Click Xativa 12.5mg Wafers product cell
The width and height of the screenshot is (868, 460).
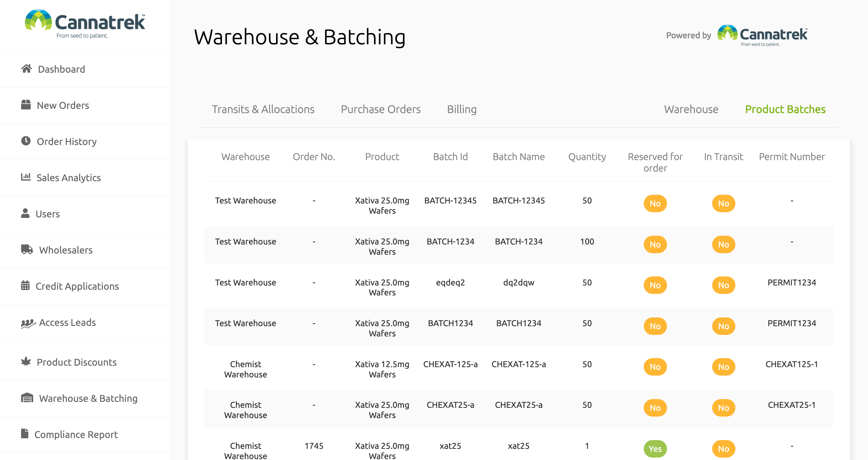382,369
